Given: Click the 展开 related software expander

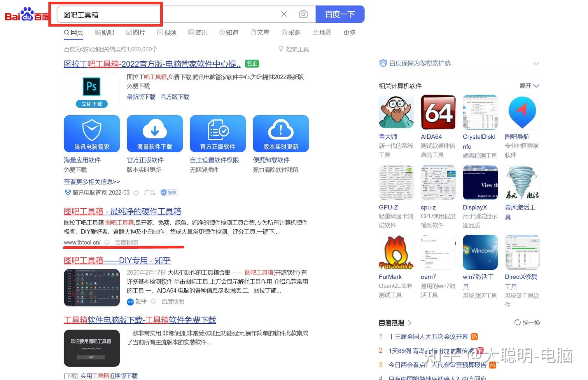Looking at the screenshot, I should (529, 86).
